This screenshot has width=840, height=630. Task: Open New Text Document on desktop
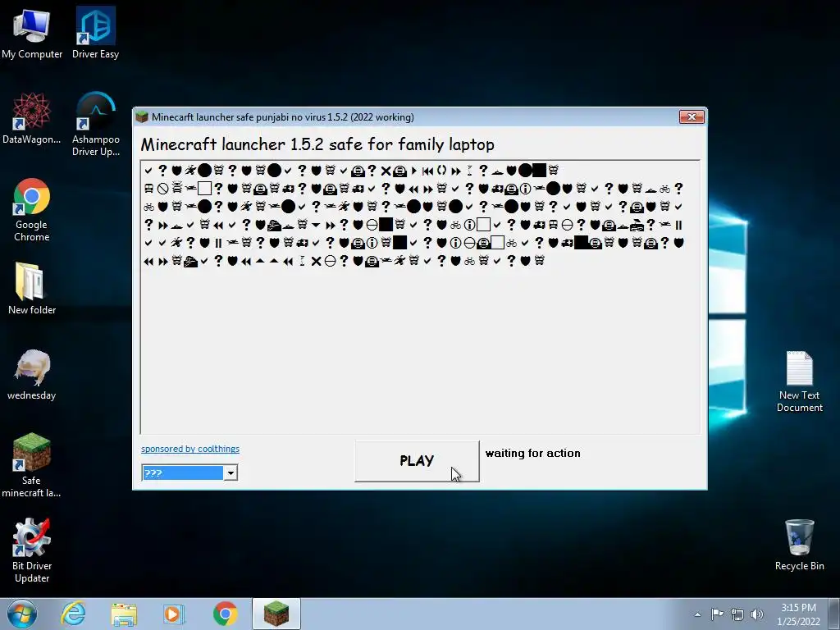(x=799, y=381)
